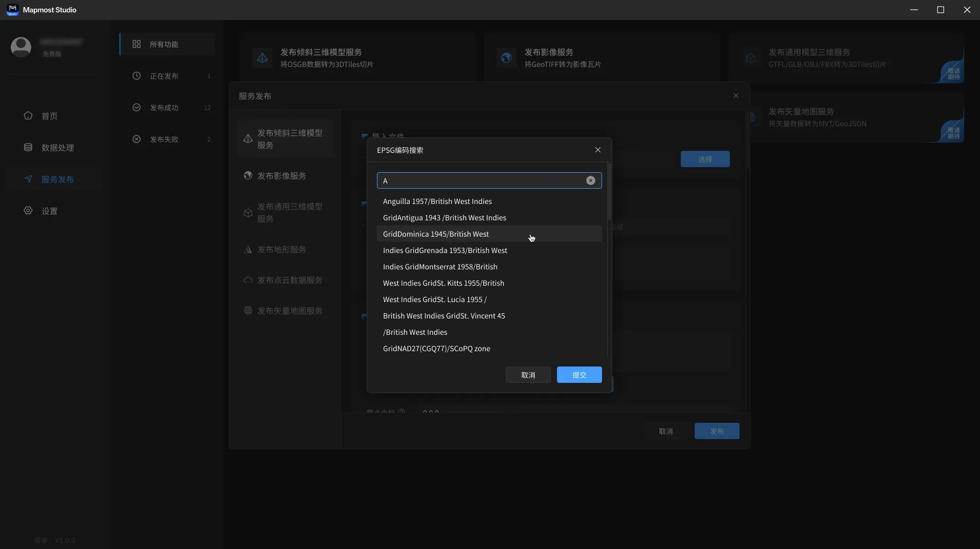Click the 正在发布 clock icon
This screenshot has width=980, height=549.
coord(137,76)
